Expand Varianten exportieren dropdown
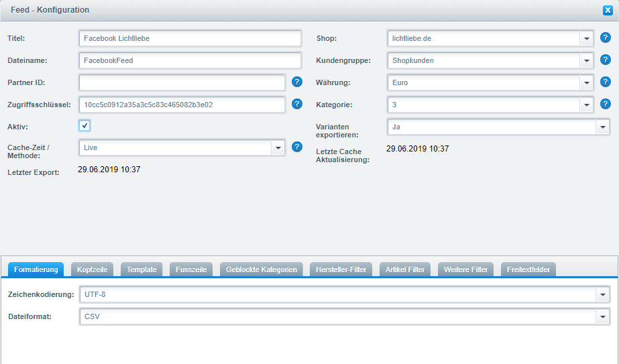 [x=602, y=127]
